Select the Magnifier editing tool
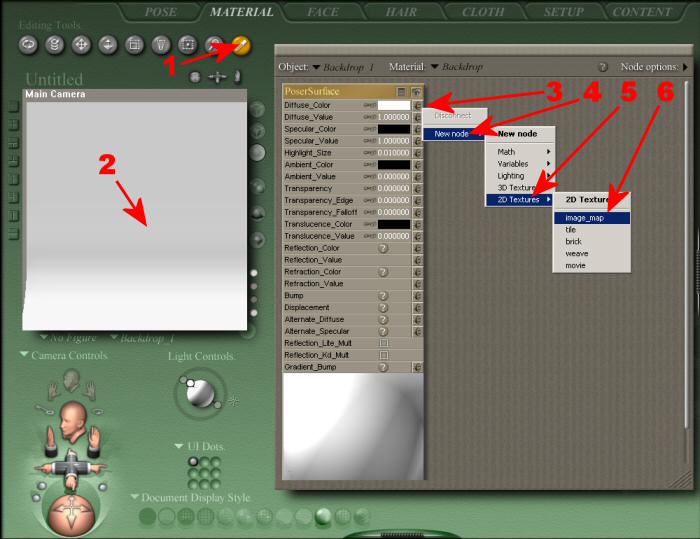Screen dimensions: 700x539 (x=214, y=45)
